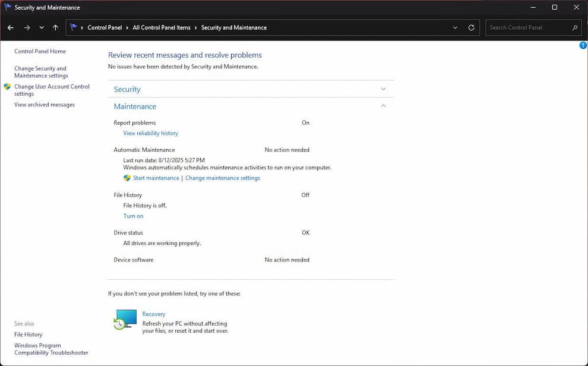Image resolution: width=588 pixels, height=366 pixels.
Task: Expand the Security section
Action: [383, 89]
